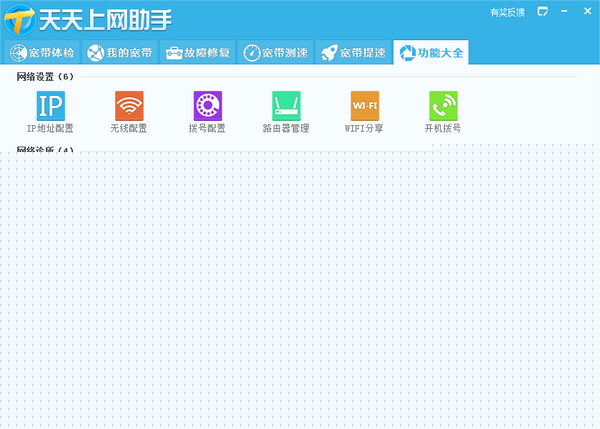Open IP地址配置 (IP address configuration)
Viewport: 600px width, 429px height.
pos(50,106)
